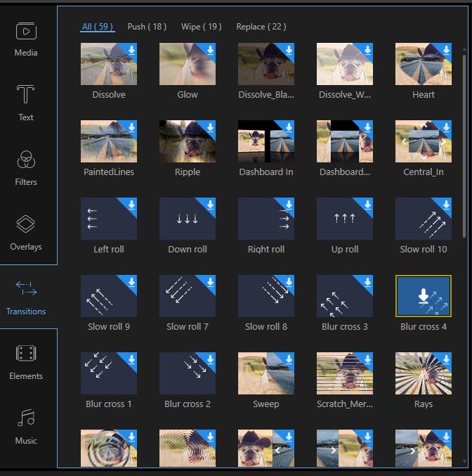Download the Heart transition via its corner arrow
472x476 pixels.
point(446,50)
